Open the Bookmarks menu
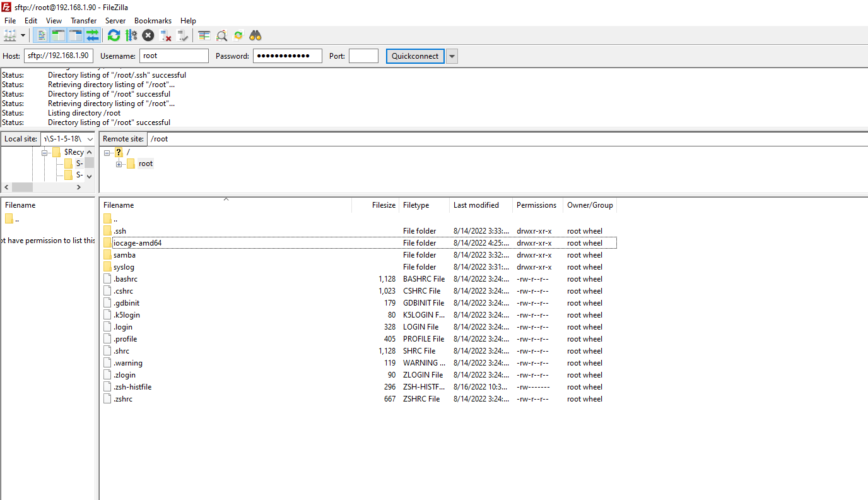The image size is (868, 500). pos(153,21)
